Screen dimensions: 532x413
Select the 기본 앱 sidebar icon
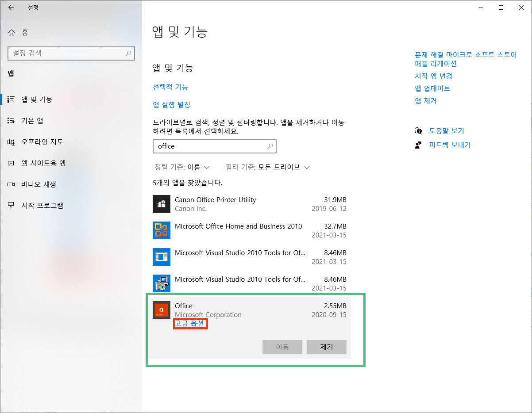12,121
